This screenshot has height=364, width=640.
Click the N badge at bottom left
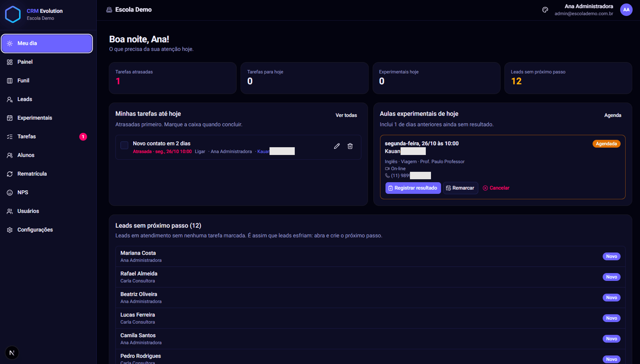coord(12,353)
